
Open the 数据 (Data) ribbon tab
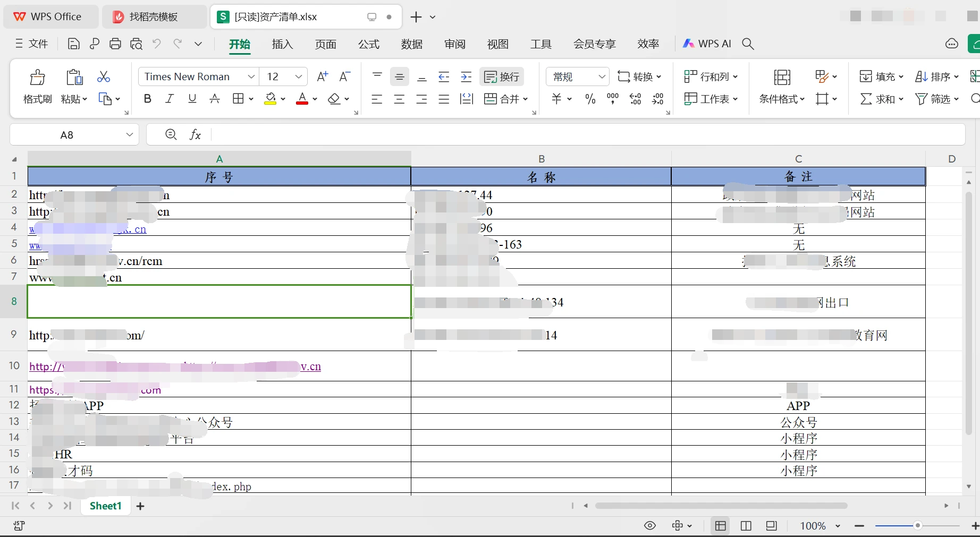411,44
